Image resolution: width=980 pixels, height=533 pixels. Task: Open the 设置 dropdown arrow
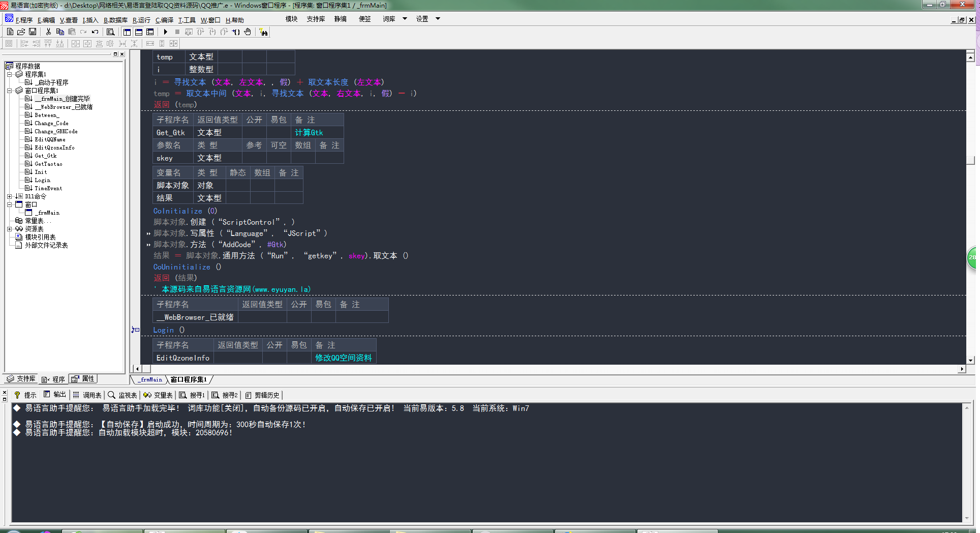438,19
